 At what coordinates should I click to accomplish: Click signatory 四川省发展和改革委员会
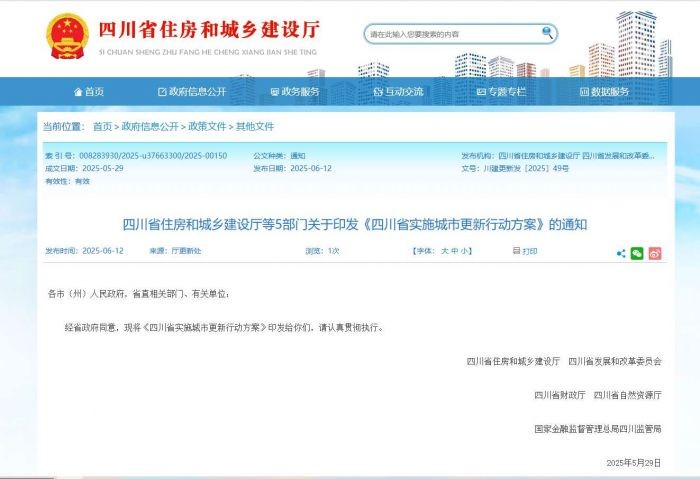[x=615, y=361]
